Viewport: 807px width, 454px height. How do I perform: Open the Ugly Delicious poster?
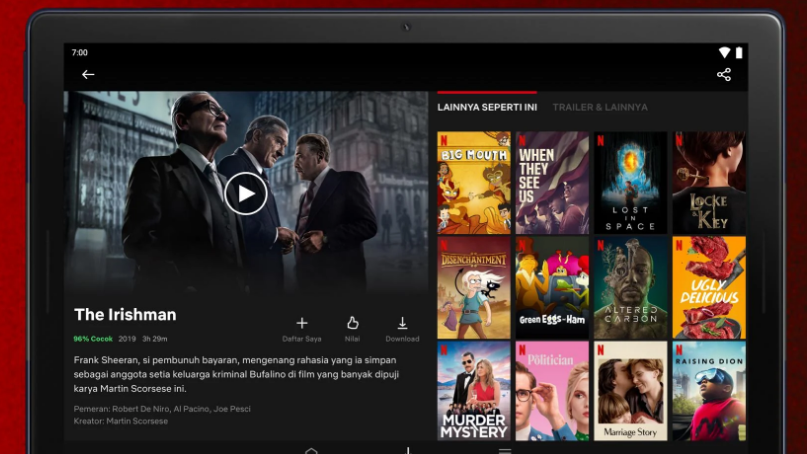[709, 288]
